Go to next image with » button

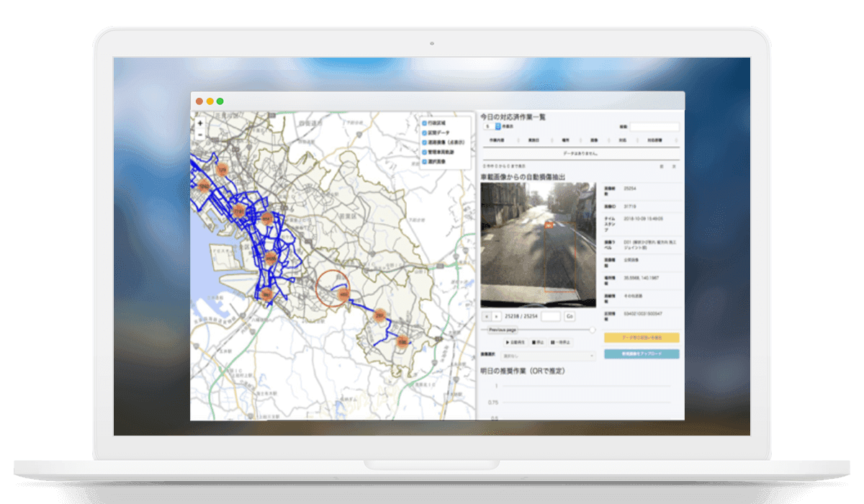tap(496, 316)
